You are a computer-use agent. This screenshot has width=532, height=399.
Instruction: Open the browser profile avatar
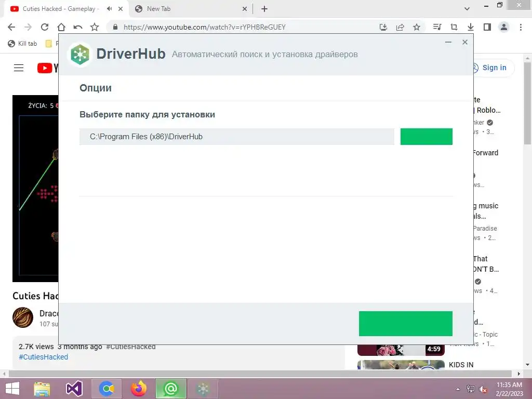[x=504, y=27]
